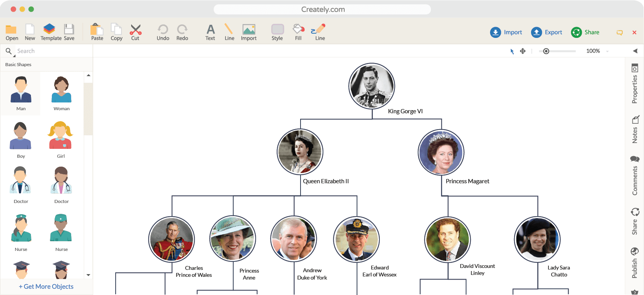The image size is (644, 295).
Task: Choose the line style pencil tool
Action: 319,32
